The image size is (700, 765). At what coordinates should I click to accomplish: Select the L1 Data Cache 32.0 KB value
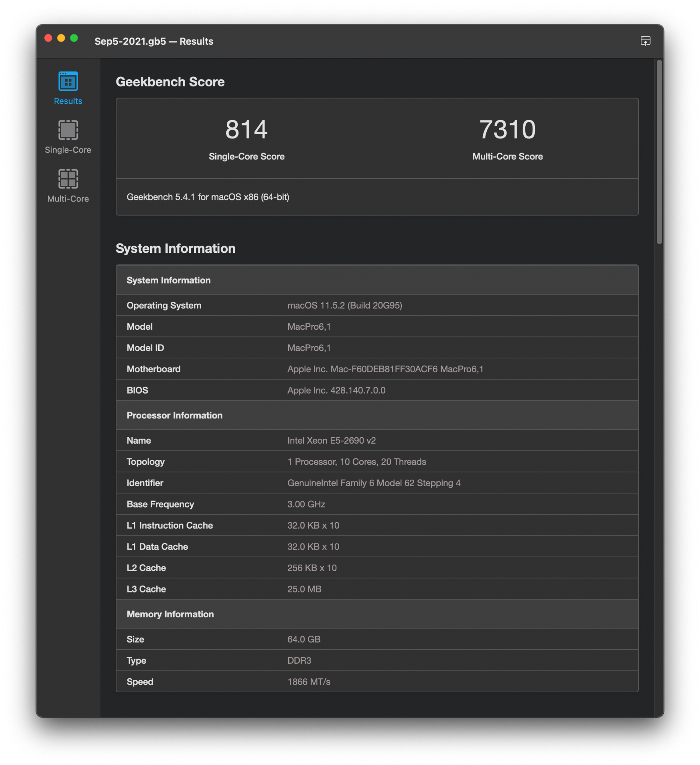point(313,547)
